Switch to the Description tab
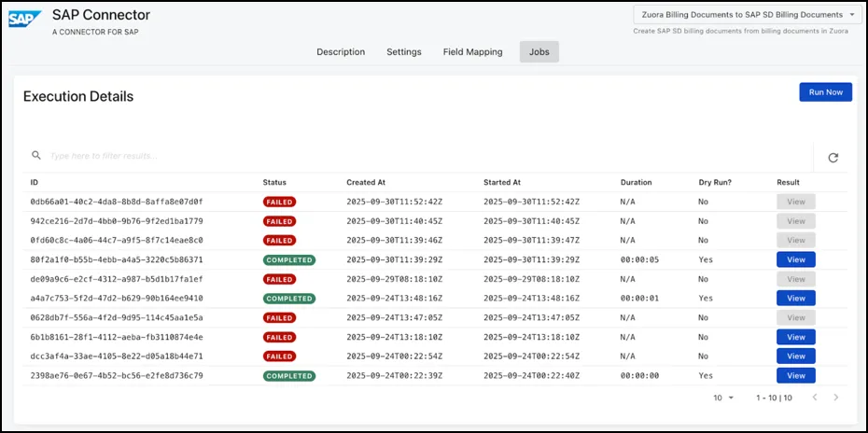The image size is (868, 433). 341,52
